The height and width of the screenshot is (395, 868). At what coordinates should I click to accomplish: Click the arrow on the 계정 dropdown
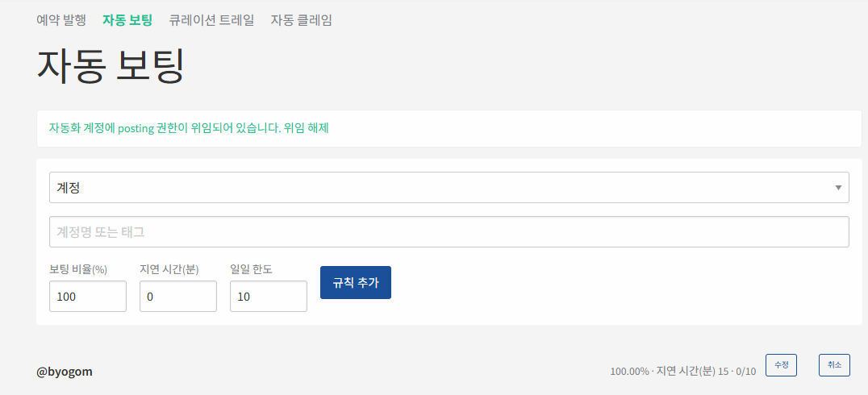pyautogui.click(x=838, y=188)
